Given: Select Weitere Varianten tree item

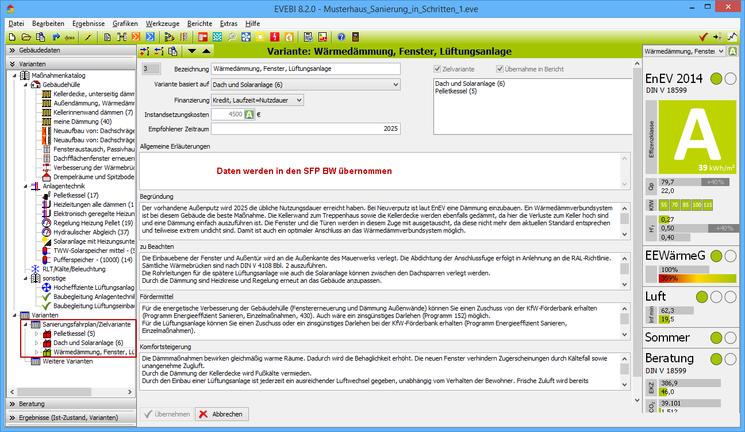Looking at the screenshot, I should pos(67,362).
